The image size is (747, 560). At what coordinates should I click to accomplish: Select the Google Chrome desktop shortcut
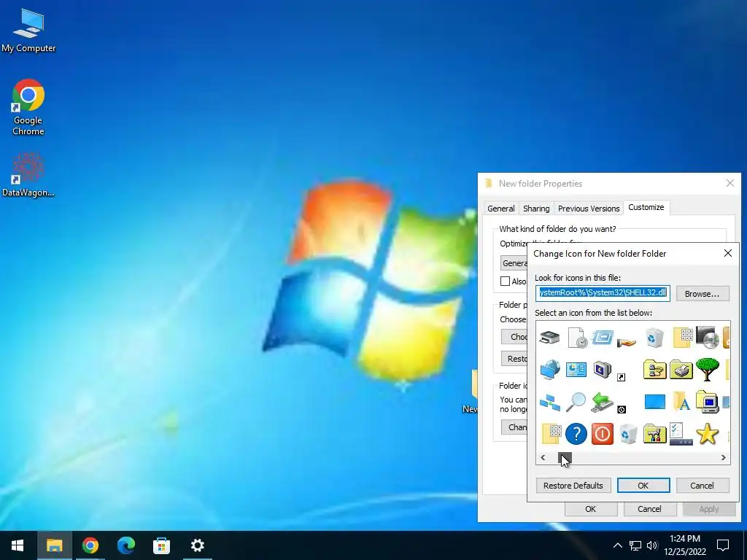coord(28,108)
